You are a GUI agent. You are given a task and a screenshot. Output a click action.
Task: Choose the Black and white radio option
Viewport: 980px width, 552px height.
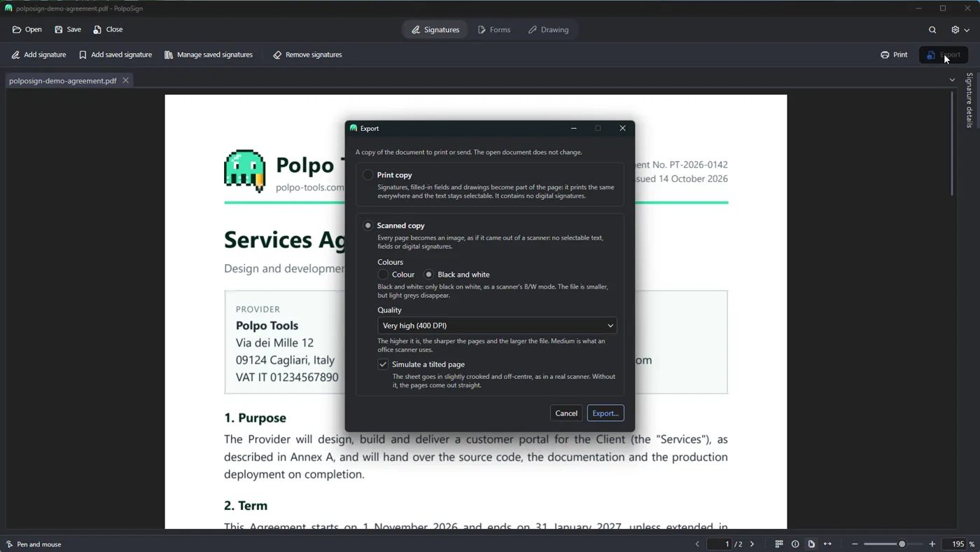click(429, 275)
